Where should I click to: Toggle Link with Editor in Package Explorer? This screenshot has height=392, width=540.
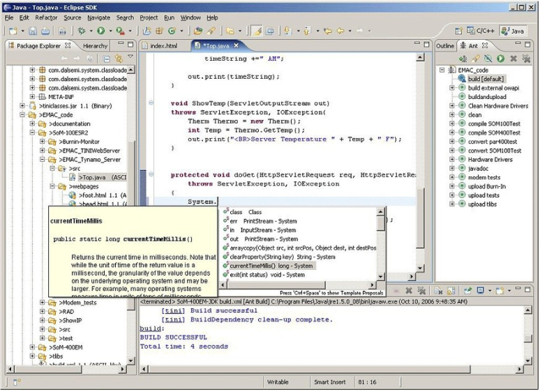[x=118, y=59]
